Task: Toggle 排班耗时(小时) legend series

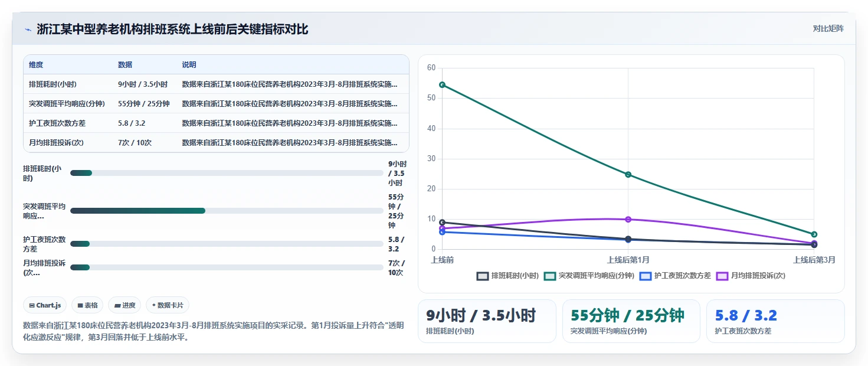Action: click(507, 276)
